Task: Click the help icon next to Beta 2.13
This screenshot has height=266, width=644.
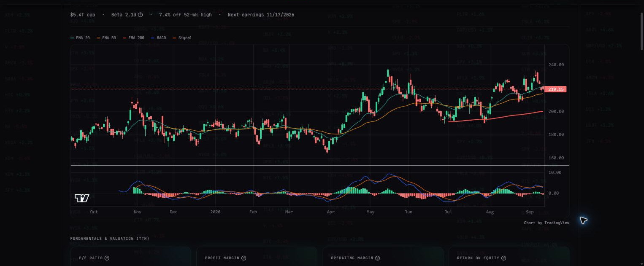Action: click(141, 15)
